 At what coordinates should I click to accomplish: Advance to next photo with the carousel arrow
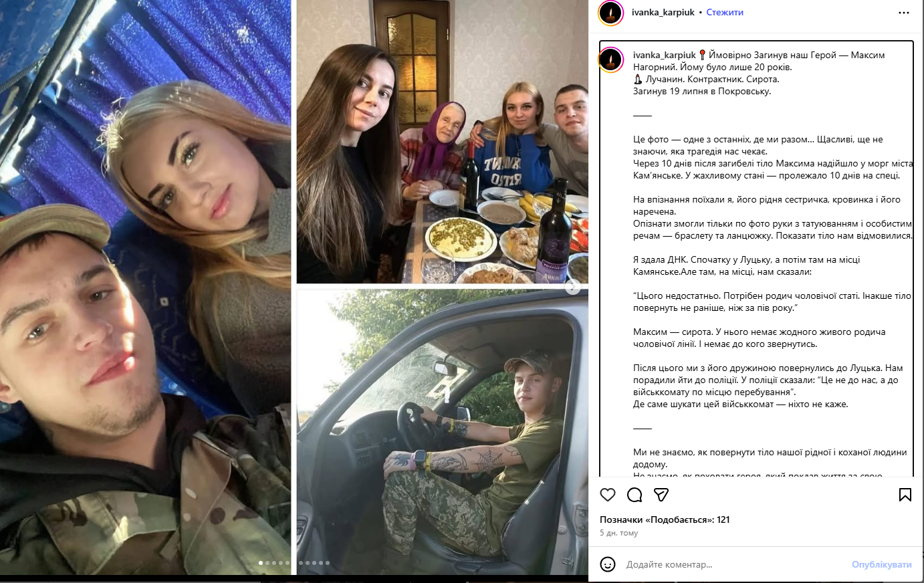(573, 287)
